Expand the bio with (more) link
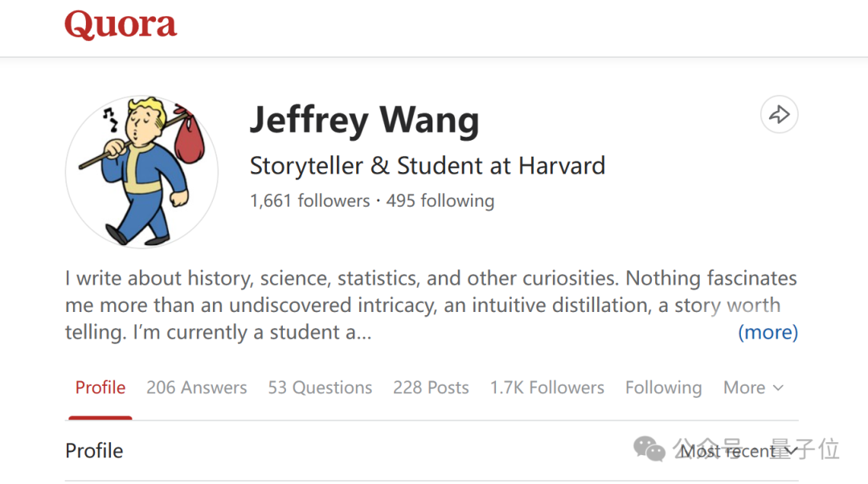 pos(768,332)
